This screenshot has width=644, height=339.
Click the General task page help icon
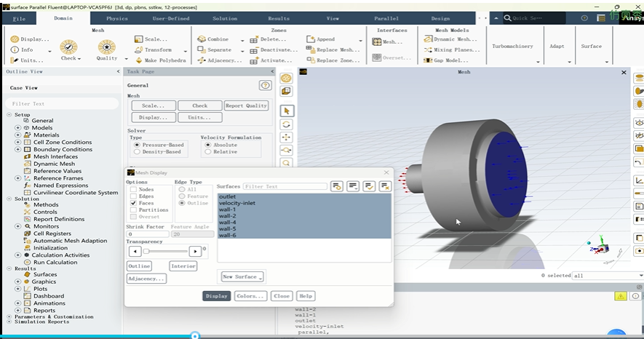click(265, 85)
